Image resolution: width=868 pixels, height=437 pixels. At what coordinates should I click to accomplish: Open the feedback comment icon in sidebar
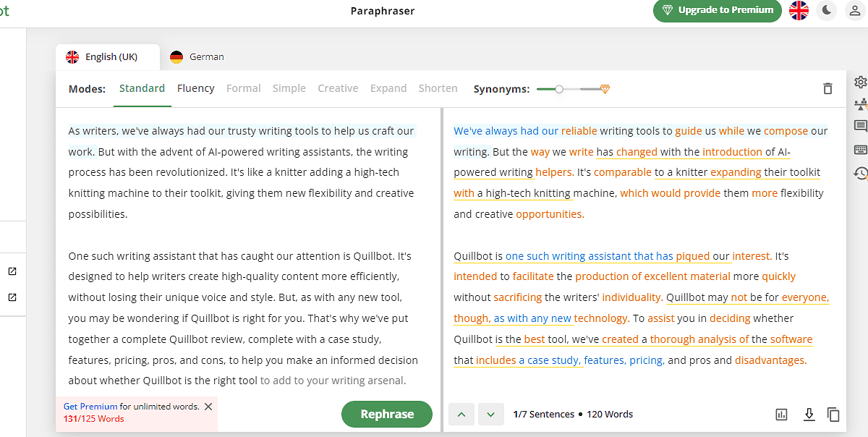[860, 126]
